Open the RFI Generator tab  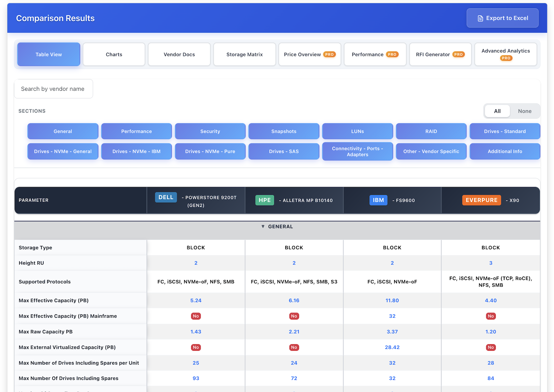pyautogui.click(x=440, y=54)
